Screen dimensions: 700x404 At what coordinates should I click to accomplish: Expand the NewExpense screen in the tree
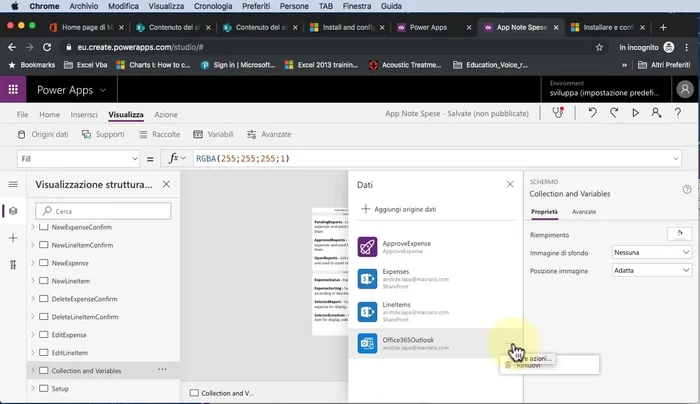(x=33, y=263)
